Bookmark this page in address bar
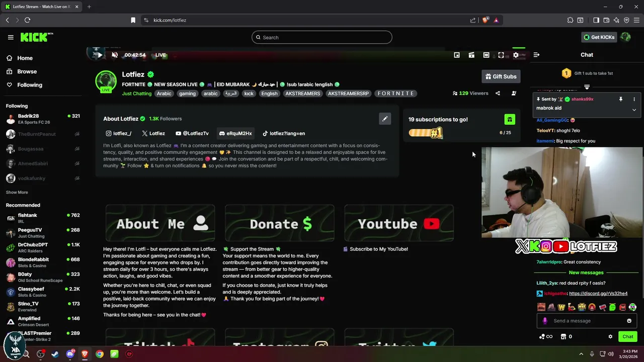The height and width of the screenshot is (362, 644). (133, 20)
